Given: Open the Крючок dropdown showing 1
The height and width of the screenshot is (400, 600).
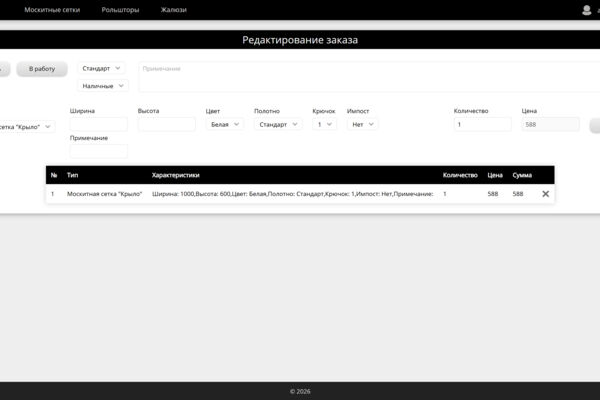Looking at the screenshot, I should click(324, 124).
